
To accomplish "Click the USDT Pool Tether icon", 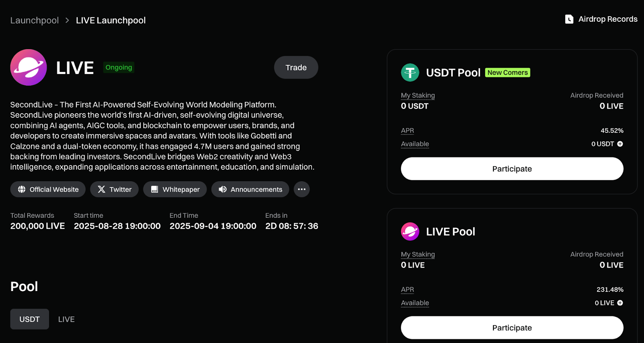I will click(410, 72).
